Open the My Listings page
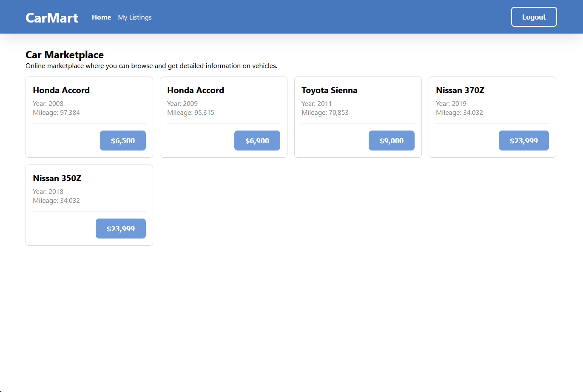The width and height of the screenshot is (583, 392). [x=134, y=17]
